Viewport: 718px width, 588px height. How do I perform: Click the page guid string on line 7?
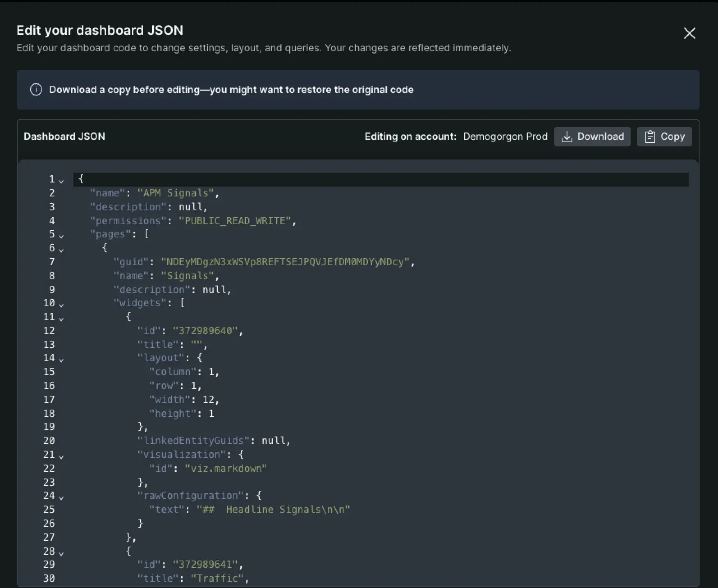point(285,262)
